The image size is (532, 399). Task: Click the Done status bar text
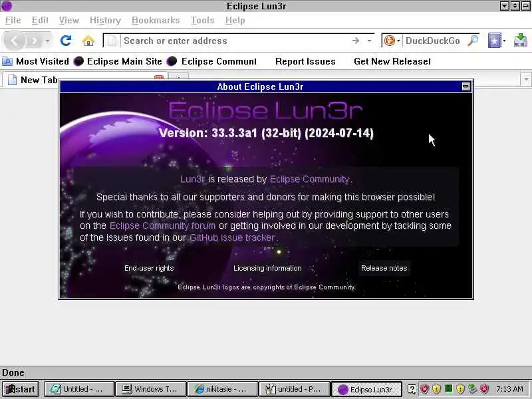[13, 372]
